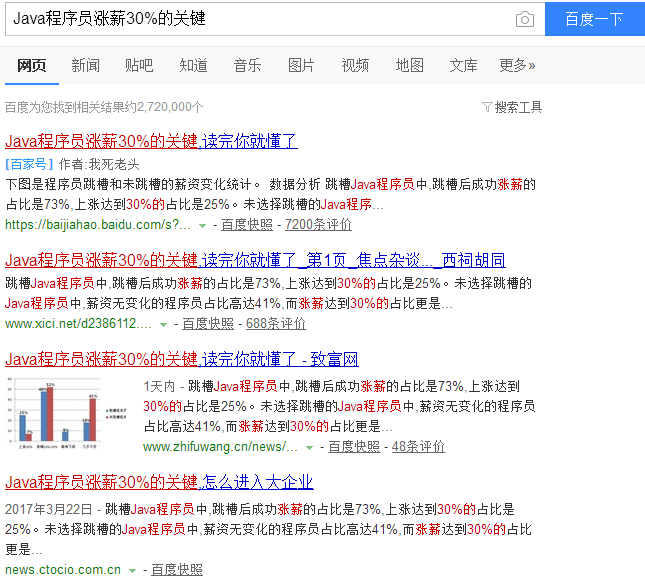This screenshot has height=582, width=645.
Task: Click the result count text 约2,720,000个
Action: point(165,107)
